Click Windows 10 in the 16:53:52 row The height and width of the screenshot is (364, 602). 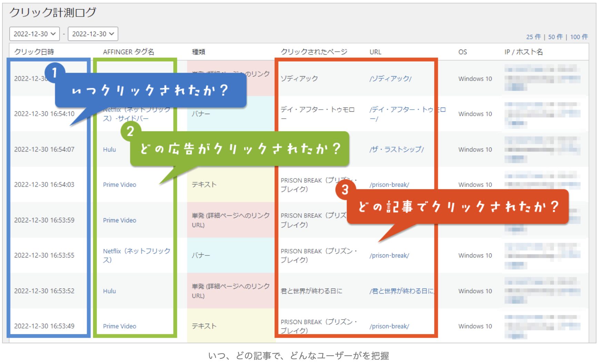coord(475,291)
